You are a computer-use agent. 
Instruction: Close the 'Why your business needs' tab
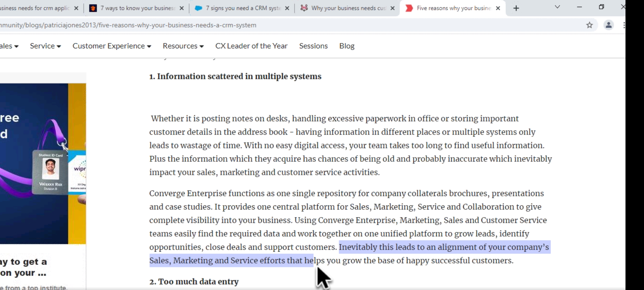[393, 8]
